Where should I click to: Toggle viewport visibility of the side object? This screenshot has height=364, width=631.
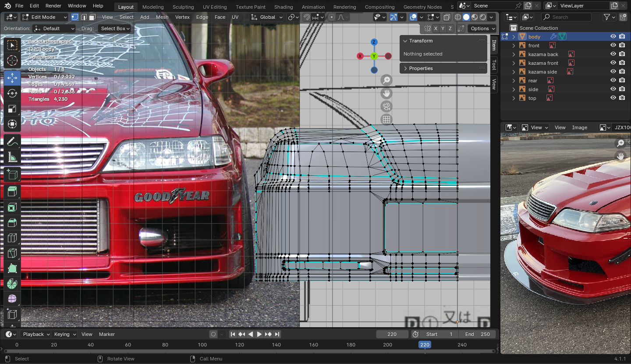pyautogui.click(x=613, y=89)
